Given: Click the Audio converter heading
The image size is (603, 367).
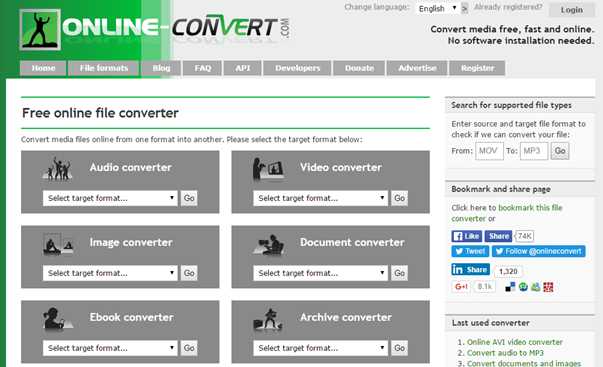Looking at the screenshot, I should tap(131, 167).
